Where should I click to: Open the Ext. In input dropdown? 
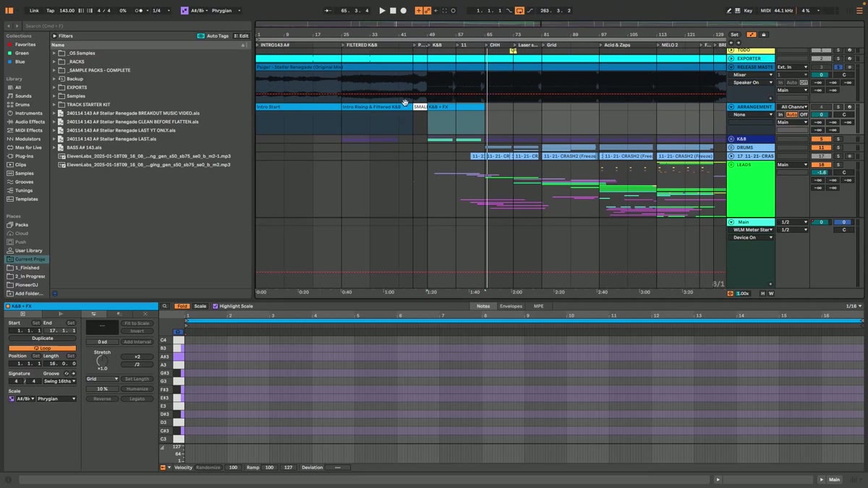click(792, 67)
